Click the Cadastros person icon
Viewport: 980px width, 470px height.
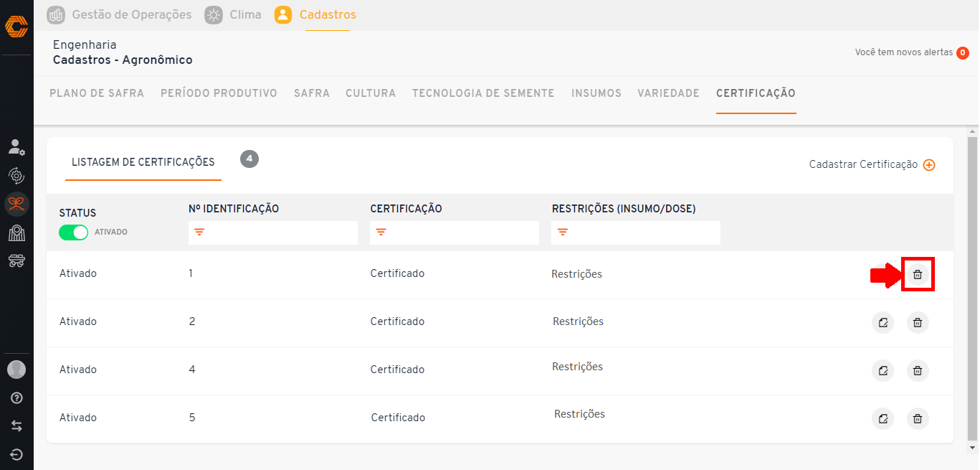pyautogui.click(x=283, y=14)
